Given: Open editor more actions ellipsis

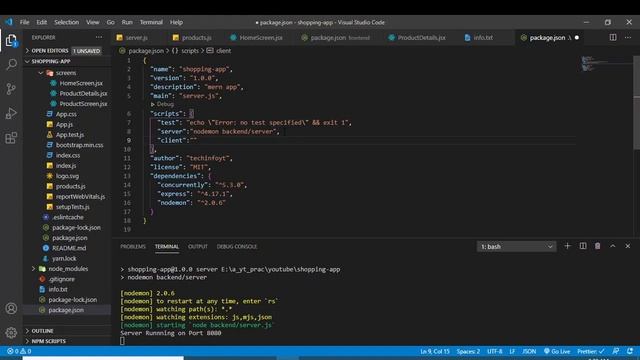Looking at the screenshot, I should click(628, 37).
